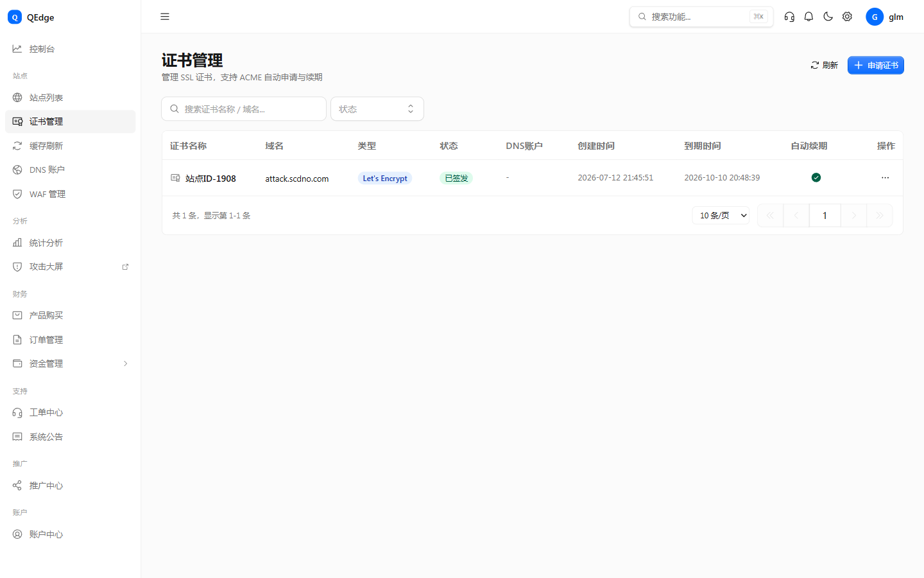Go to first page double-arrow button
This screenshot has width=924, height=578.
pyautogui.click(x=770, y=216)
